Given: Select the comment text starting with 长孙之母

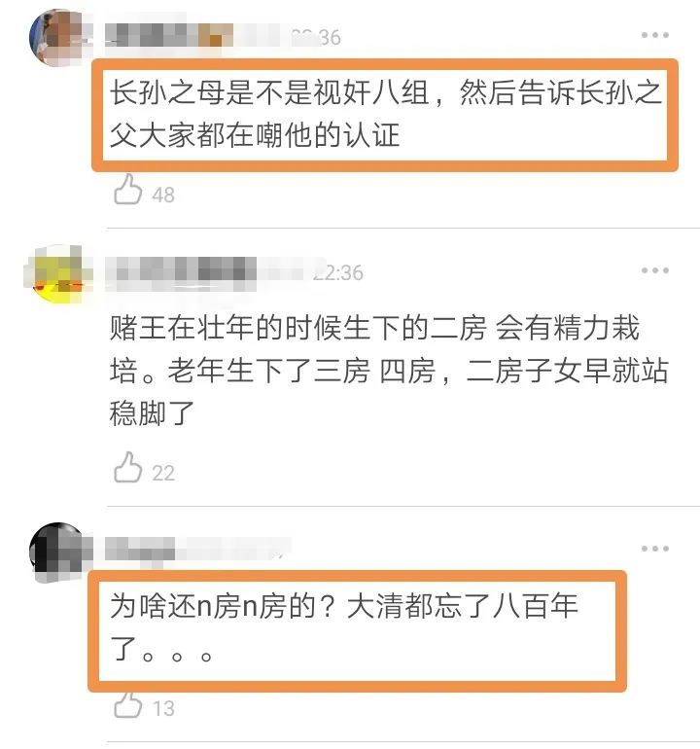Looking at the screenshot, I should (385, 114).
